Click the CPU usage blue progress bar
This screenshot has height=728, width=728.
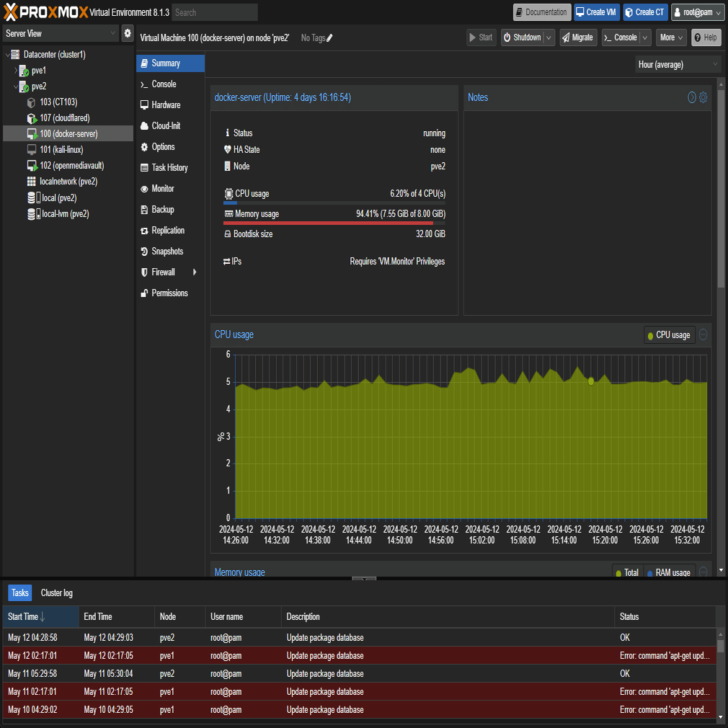230,203
